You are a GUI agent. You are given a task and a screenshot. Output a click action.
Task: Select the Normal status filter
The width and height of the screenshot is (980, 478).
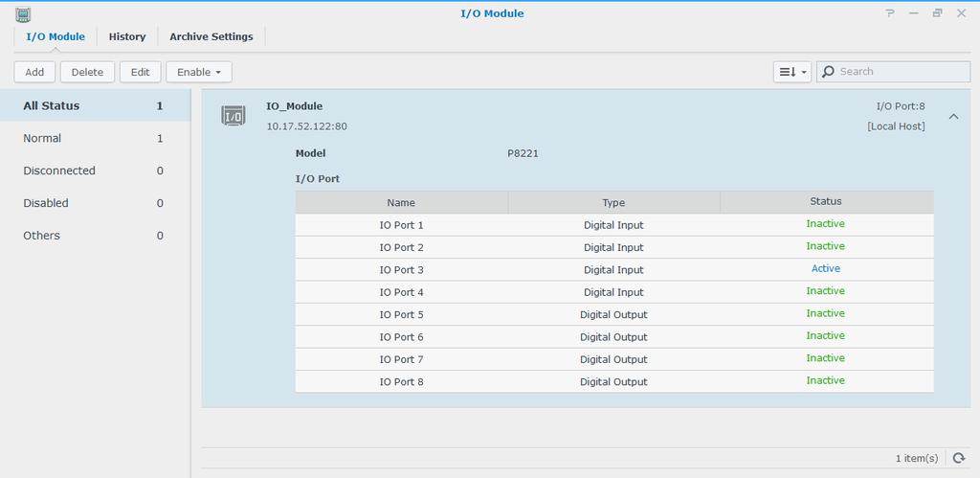(x=96, y=138)
